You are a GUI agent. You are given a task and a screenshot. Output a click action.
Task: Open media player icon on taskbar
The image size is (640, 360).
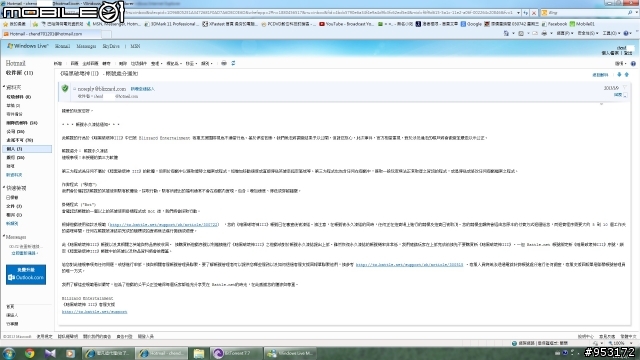70,353
